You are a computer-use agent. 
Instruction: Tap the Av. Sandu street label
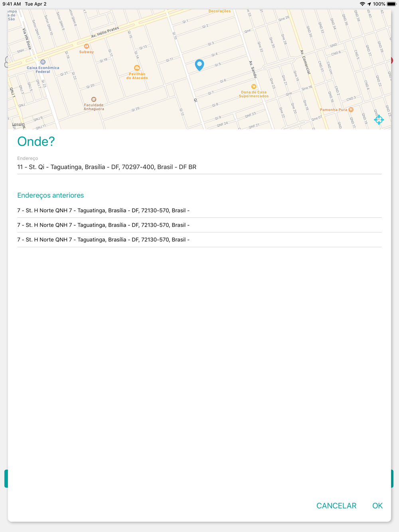click(253, 69)
